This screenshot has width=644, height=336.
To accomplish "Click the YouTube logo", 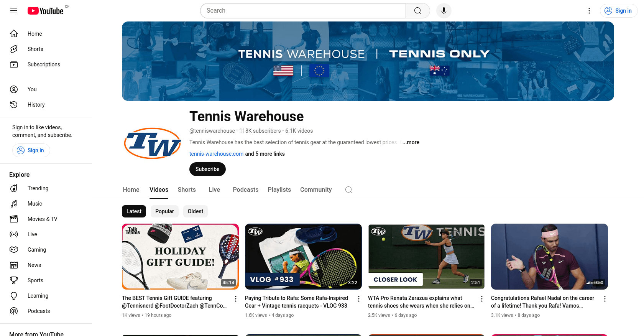I will pos(45,11).
